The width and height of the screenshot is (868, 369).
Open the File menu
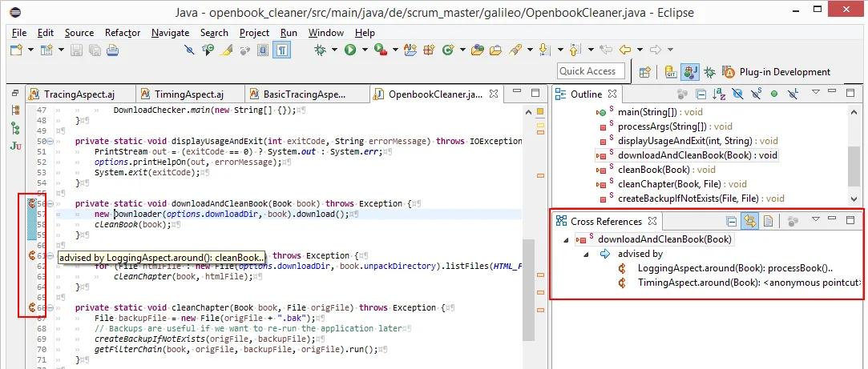pyautogui.click(x=18, y=33)
